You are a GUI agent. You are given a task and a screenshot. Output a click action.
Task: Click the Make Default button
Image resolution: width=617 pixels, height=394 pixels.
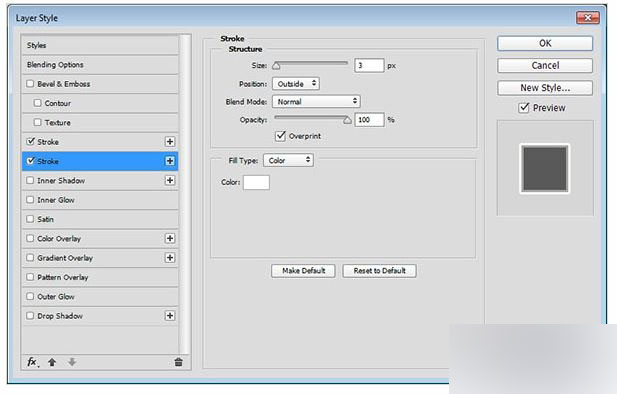303,271
